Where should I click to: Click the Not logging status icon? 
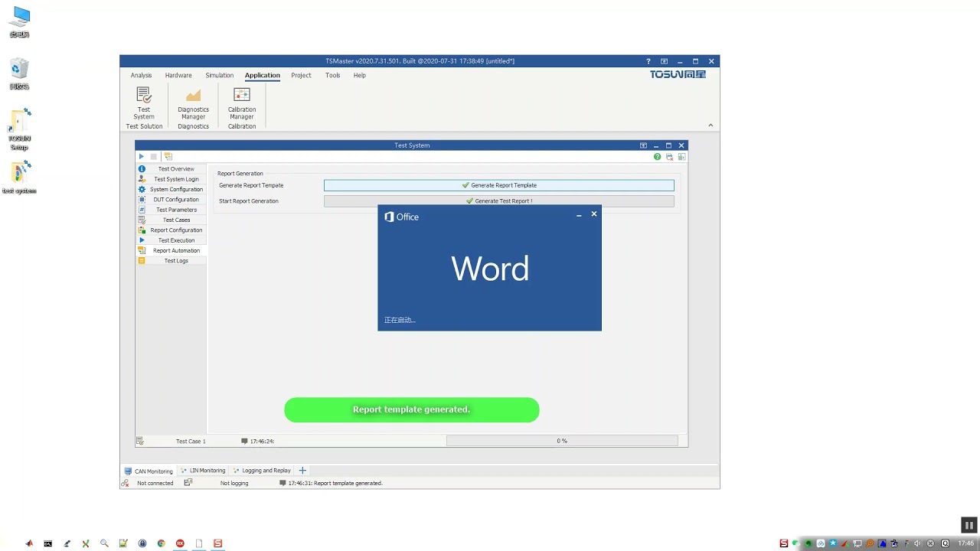coord(188,483)
